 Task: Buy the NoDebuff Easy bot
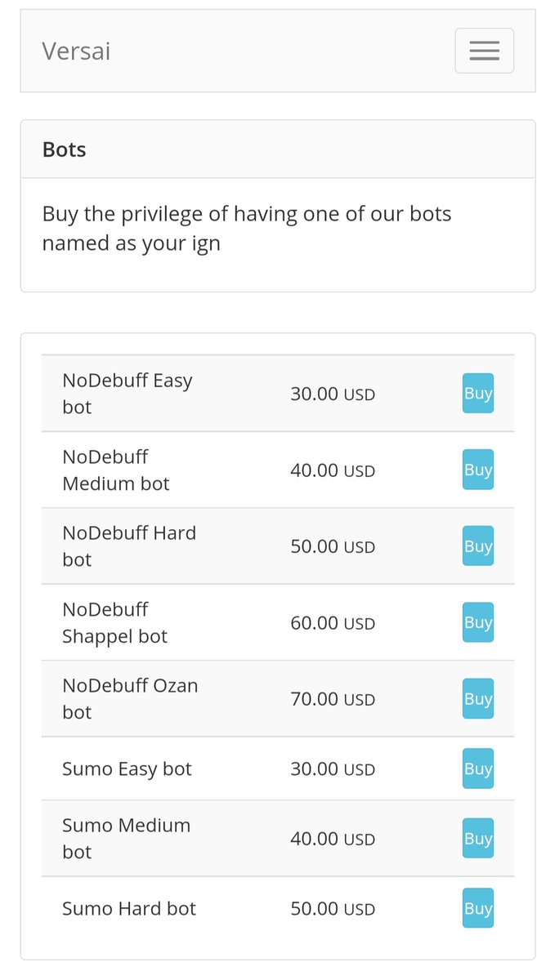point(477,393)
